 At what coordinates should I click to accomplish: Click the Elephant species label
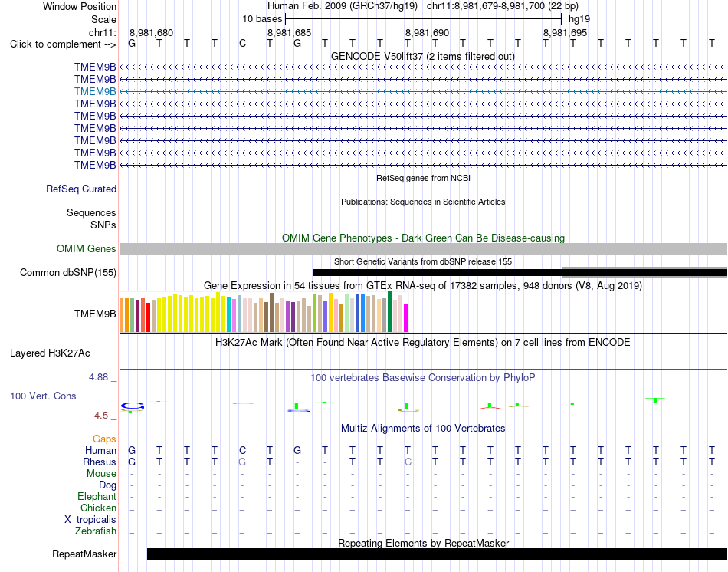tap(97, 497)
